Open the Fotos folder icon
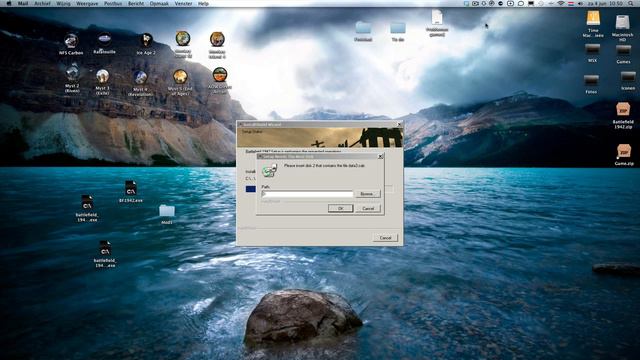The image size is (640, 360). (x=591, y=81)
